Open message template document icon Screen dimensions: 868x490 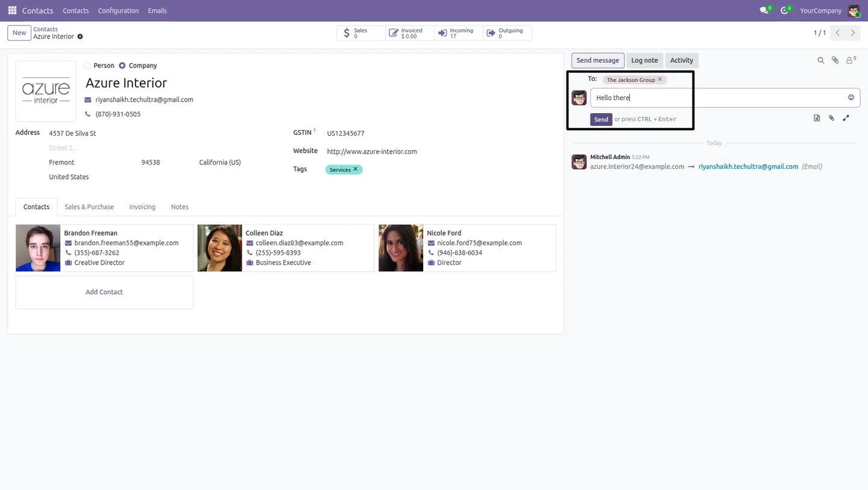[x=817, y=118]
